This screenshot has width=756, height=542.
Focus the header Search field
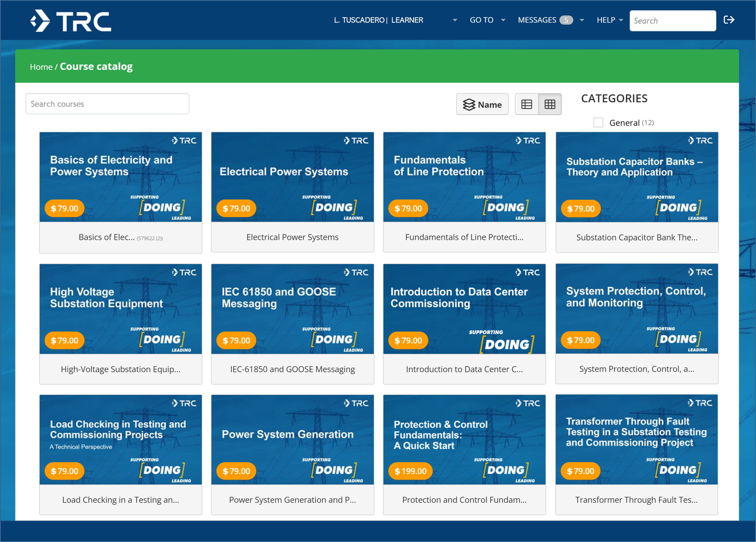click(x=673, y=21)
